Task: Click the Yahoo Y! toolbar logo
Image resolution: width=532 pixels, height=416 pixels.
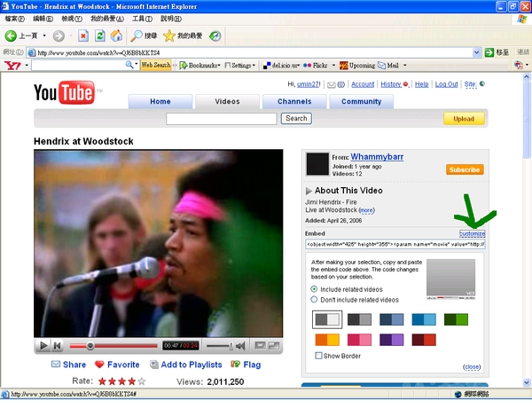Action: (x=12, y=65)
